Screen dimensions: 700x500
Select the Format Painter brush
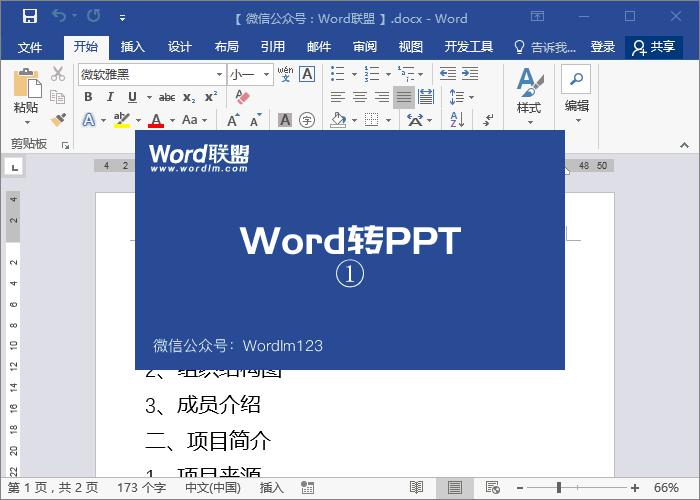(58, 119)
